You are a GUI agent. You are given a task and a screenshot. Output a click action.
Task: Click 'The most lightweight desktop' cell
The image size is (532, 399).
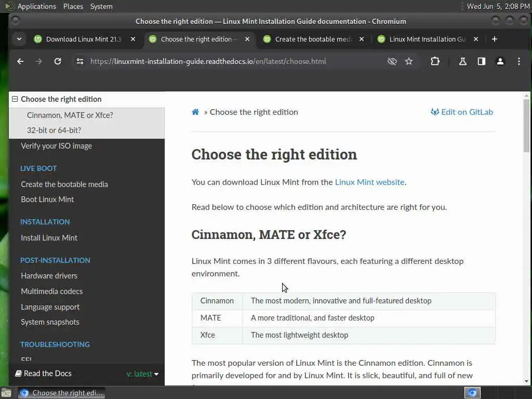point(369,335)
